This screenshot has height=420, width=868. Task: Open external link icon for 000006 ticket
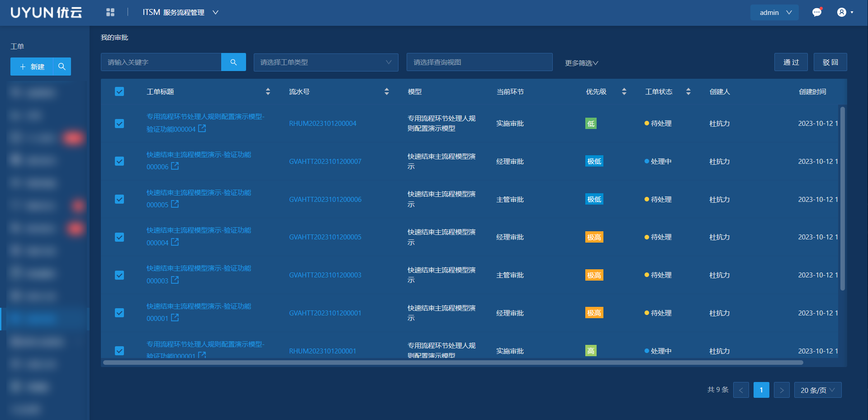[x=175, y=166]
